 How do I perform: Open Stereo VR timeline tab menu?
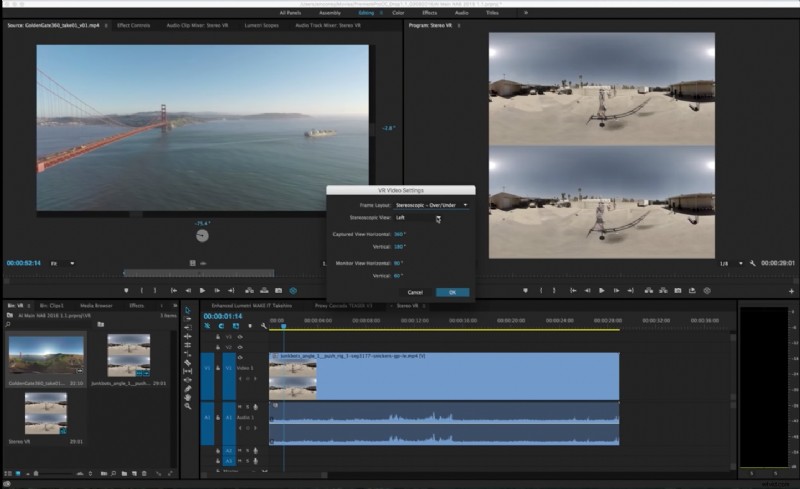pos(423,306)
